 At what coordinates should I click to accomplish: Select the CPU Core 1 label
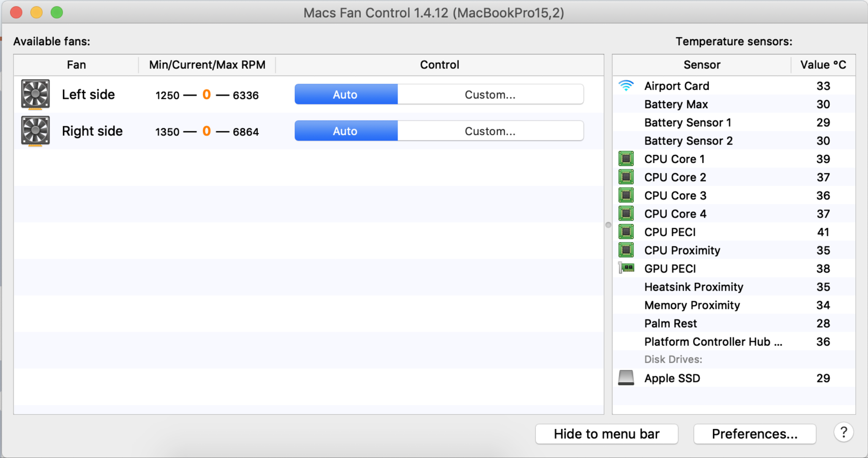pyautogui.click(x=674, y=159)
